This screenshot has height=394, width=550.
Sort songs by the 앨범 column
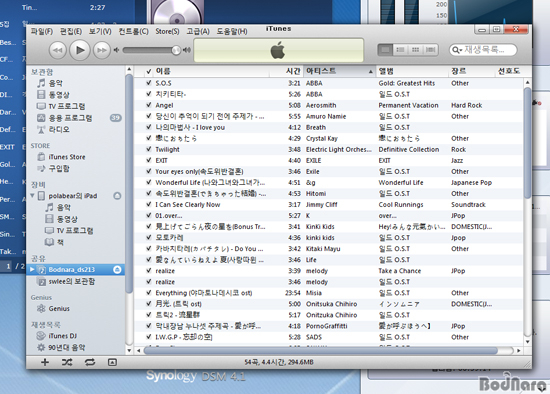click(x=412, y=71)
